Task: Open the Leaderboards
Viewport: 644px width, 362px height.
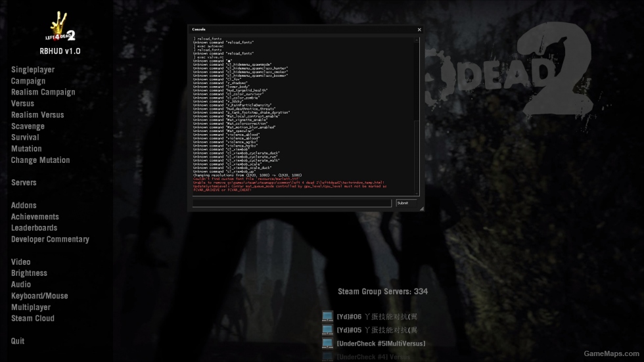Action: point(34,227)
